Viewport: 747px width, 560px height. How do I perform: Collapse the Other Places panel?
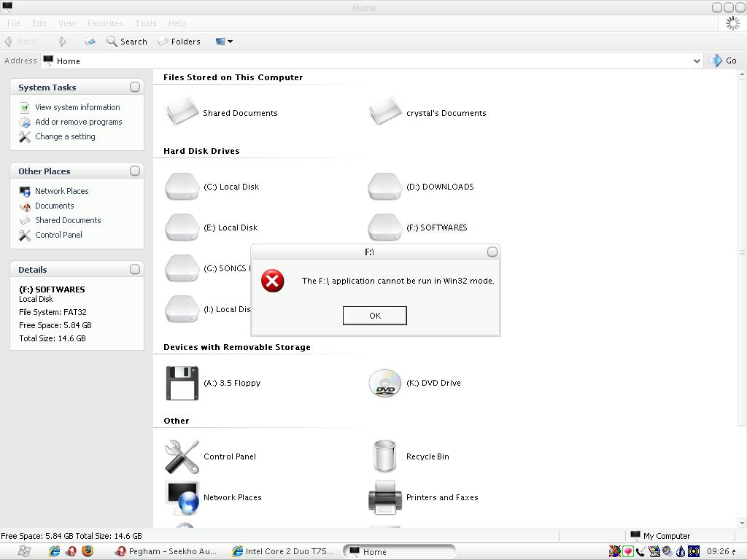coord(135,171)
